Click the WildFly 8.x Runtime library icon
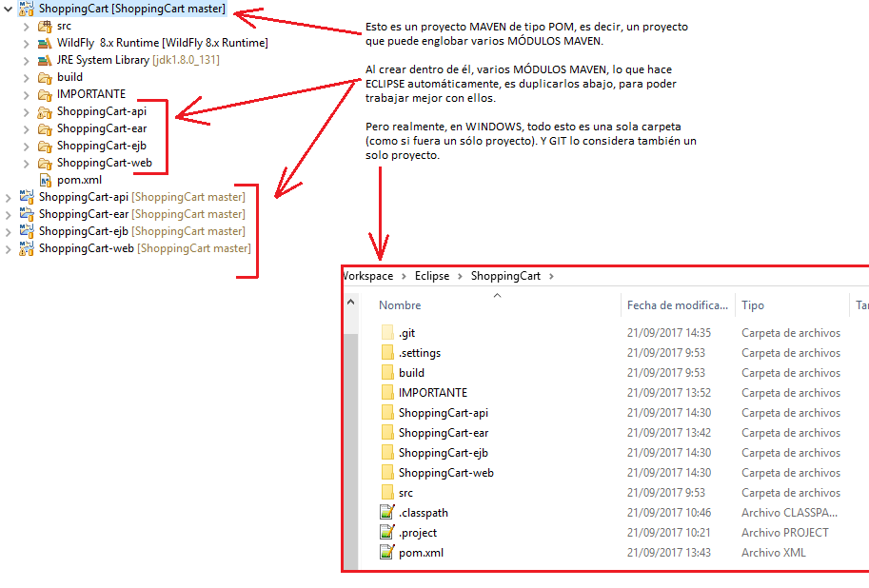869x588 pixels. tap(45, 43)
